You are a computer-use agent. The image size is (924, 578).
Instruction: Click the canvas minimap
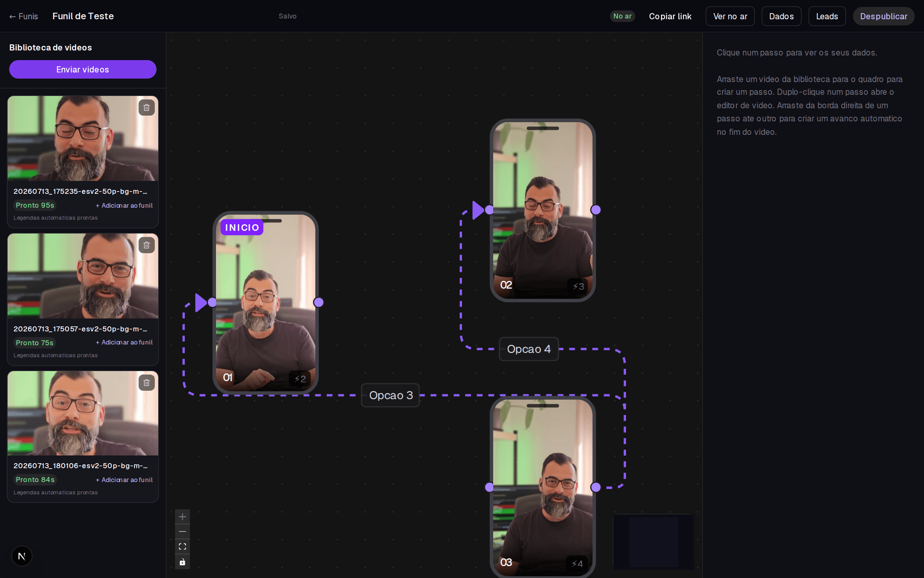pos(653,541)
